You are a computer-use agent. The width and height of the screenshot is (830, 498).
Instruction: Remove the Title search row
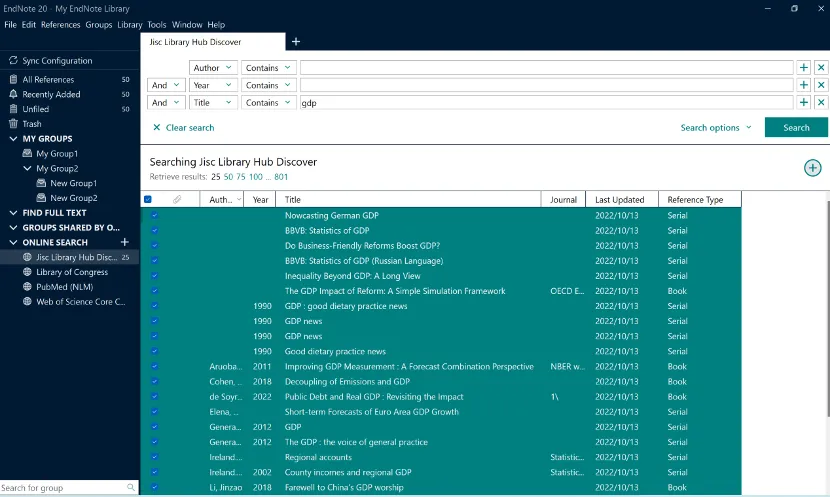821,103
